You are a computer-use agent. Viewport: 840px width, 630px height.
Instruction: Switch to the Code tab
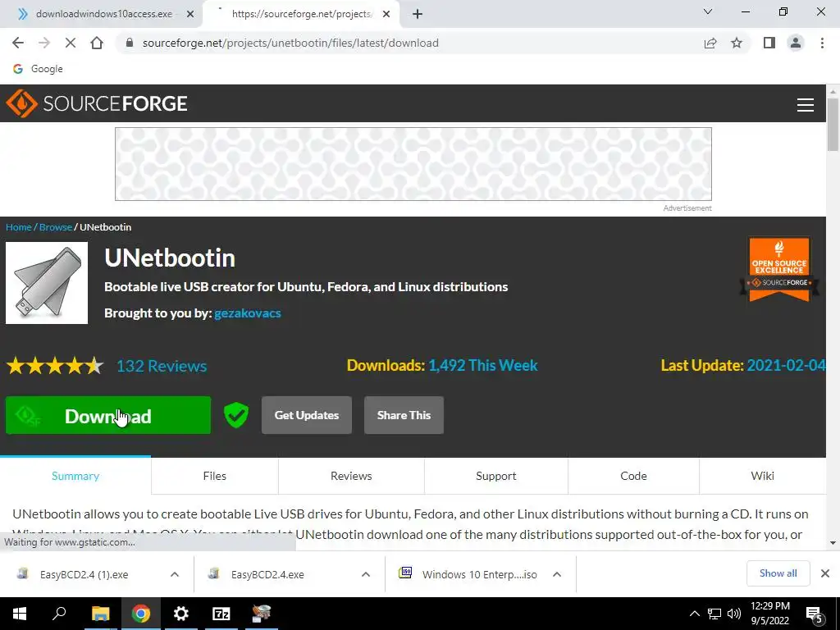634,476
